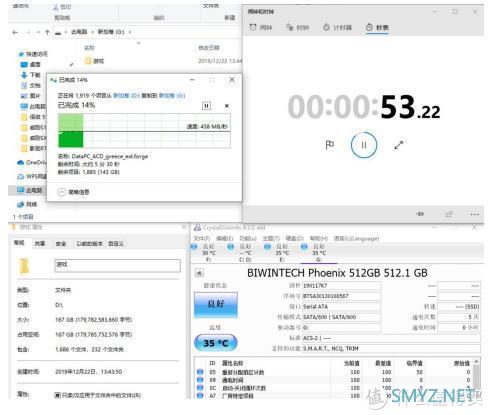Pause the file copy operation
Image resolution: width=488 pixels, height=415 pixels.
206,106
